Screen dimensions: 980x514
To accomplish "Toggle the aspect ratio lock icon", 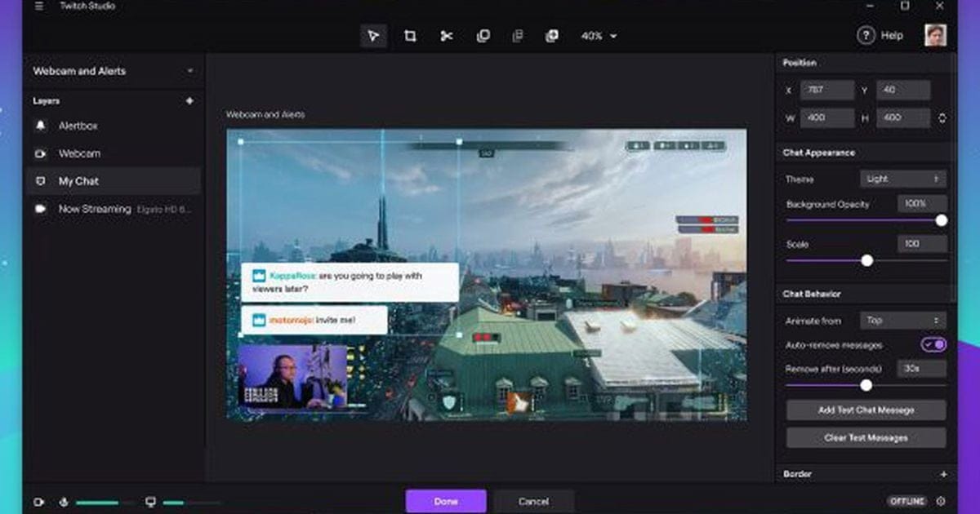I will 942,118.
